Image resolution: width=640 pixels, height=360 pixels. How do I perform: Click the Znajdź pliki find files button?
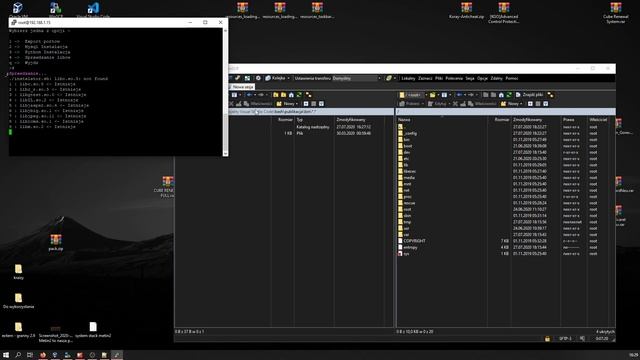click(x=529, y=95)
